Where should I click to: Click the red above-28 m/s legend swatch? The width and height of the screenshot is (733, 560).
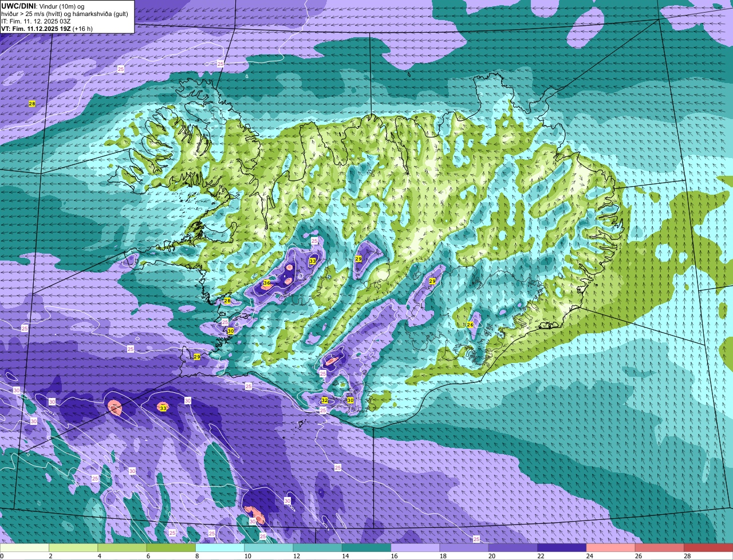click(708, 547)
